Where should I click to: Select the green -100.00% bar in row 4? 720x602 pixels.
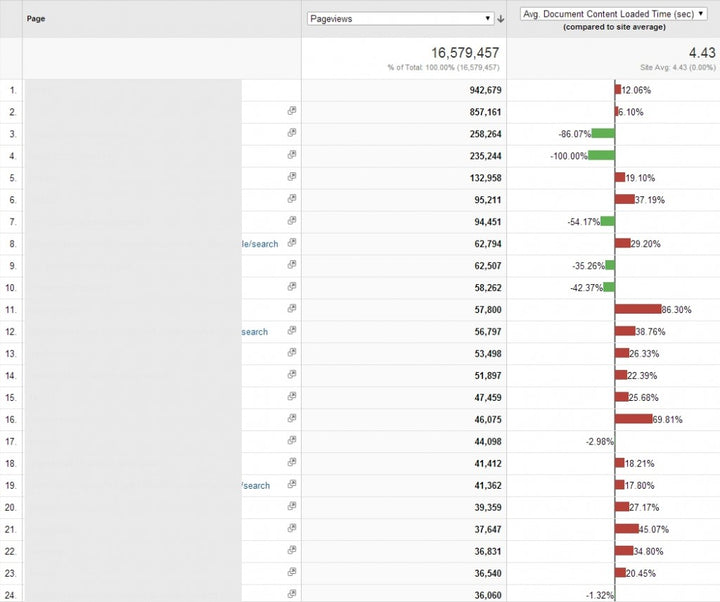[x=601, y=155]
